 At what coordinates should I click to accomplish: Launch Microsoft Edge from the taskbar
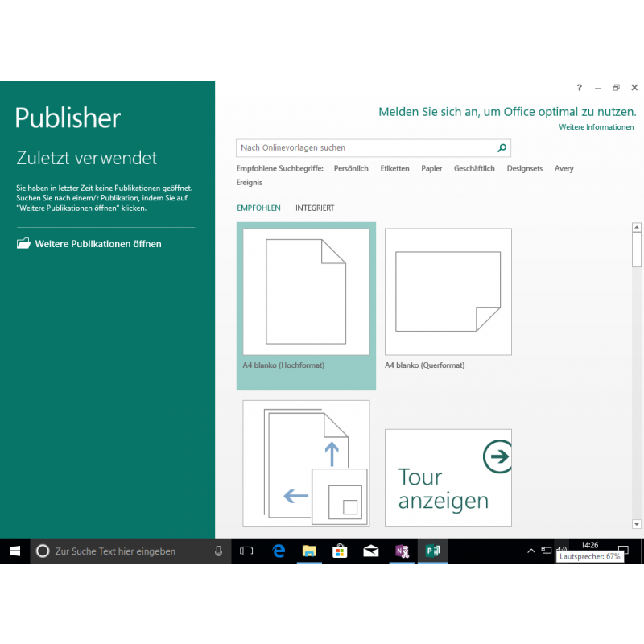(x=279, y=551)
